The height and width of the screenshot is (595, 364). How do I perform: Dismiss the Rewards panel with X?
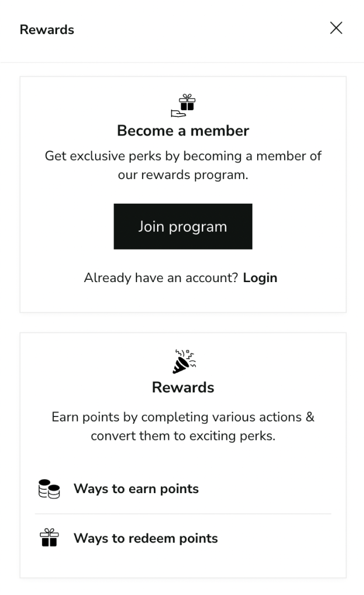point(336,28)
